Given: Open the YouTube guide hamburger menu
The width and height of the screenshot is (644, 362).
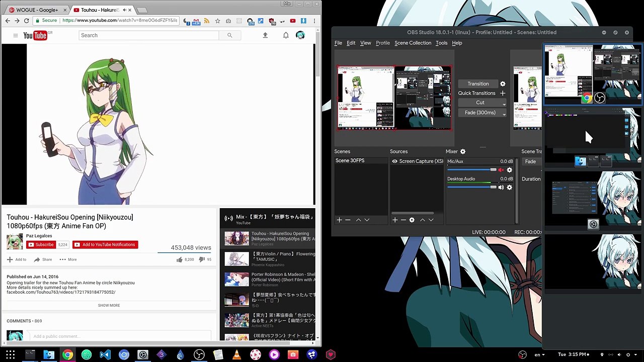Looking at the screenshot, I should pyautogui.click(x=16, y=35).
